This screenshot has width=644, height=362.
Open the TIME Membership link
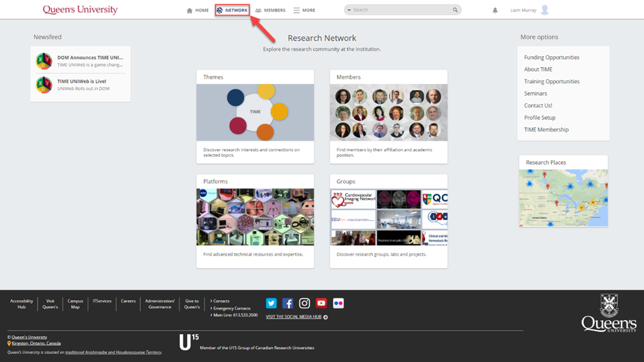(x=546, y=130)
